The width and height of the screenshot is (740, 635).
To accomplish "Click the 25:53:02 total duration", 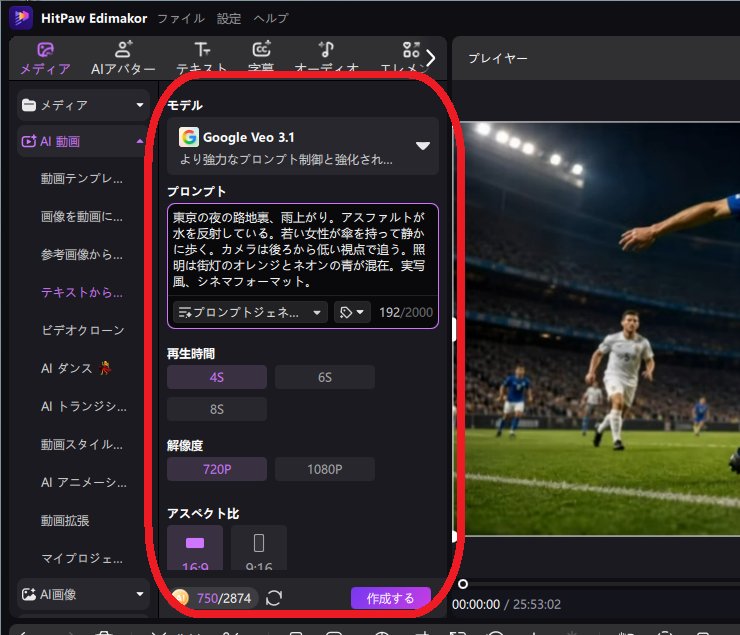I will click(537, 604).
